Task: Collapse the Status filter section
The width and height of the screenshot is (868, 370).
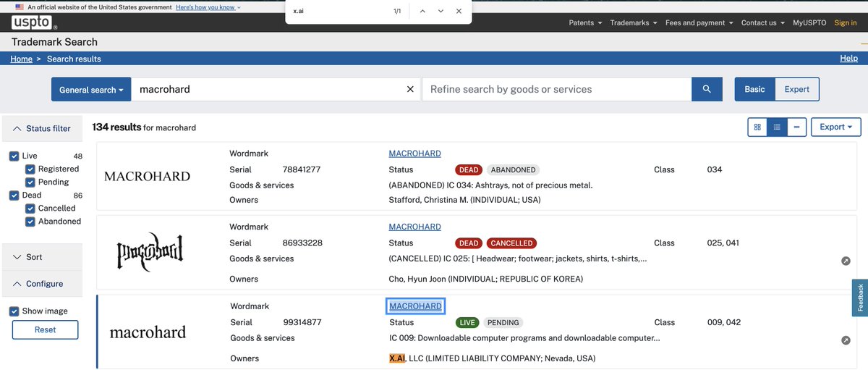Action: tap(43, 128)
